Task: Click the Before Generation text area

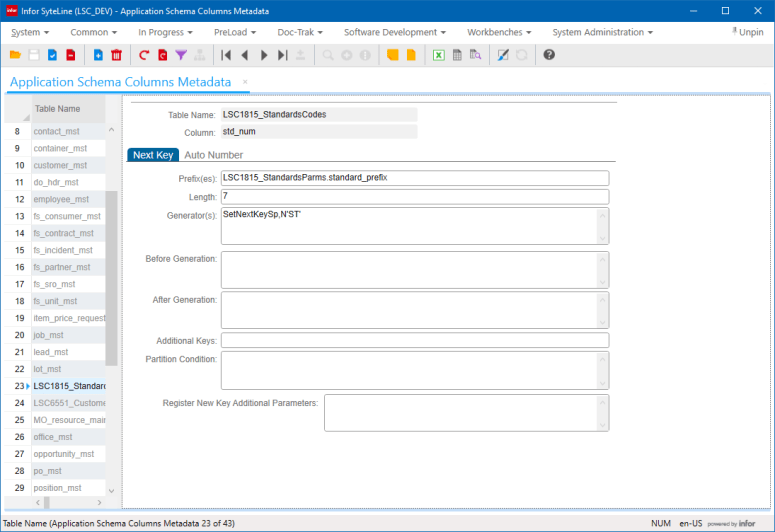Action: (x=409, y=270)
